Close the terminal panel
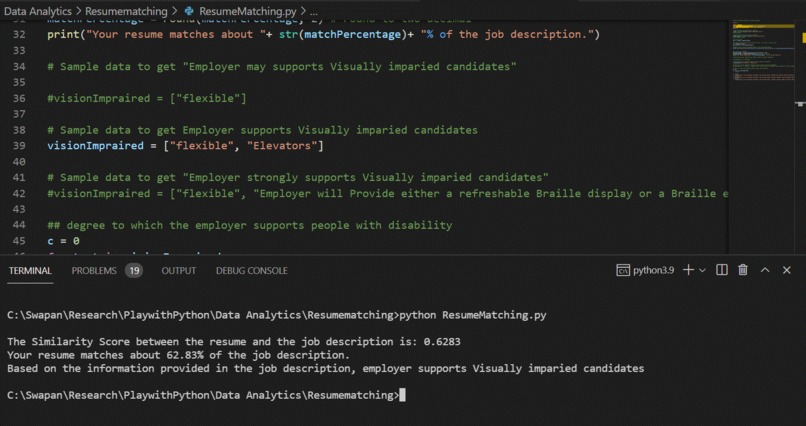 [786, 270]
